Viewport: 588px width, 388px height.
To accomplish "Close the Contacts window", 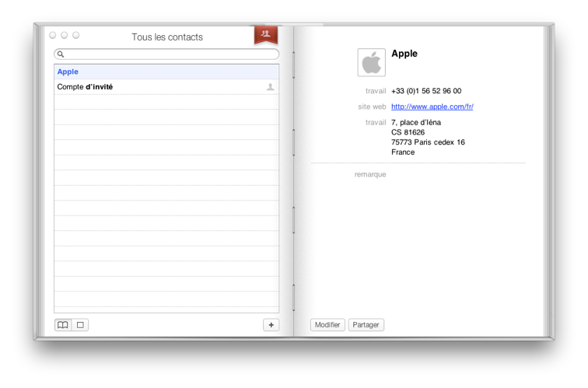I will tap(53, 35).
